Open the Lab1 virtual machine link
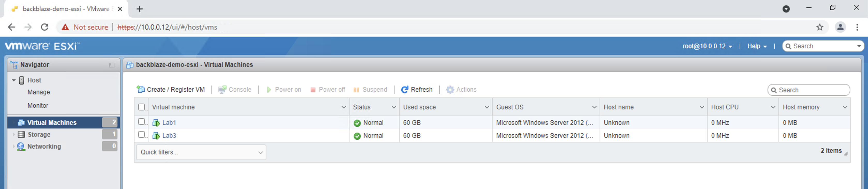This screenshot has height=189, width=868. pos(169,122)
